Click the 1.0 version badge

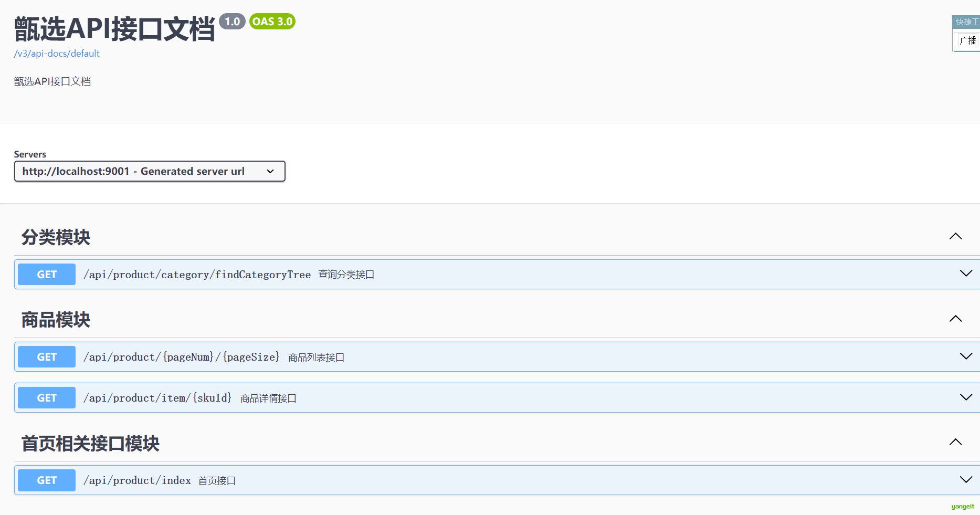(x=232, y=22)
